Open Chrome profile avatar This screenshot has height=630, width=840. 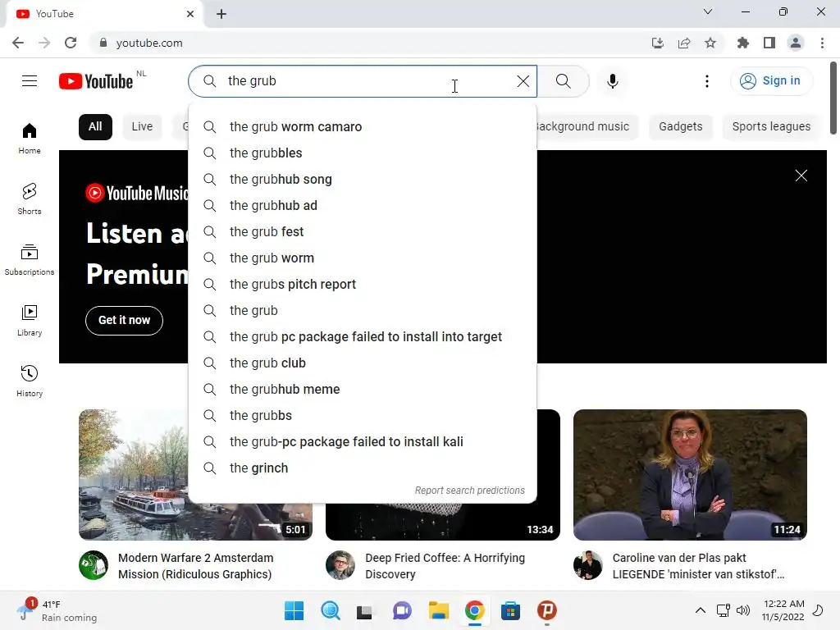[x=796, y=43]
